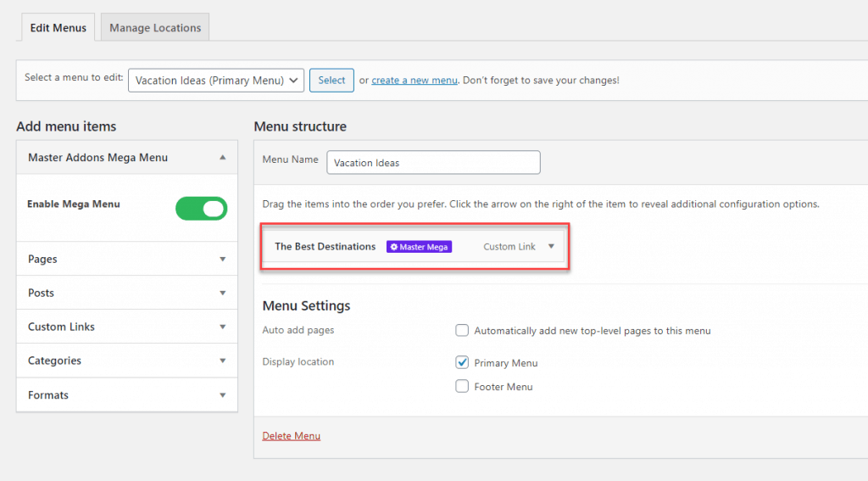Open the Select a menu to edit dropdown

coord(215,81)
